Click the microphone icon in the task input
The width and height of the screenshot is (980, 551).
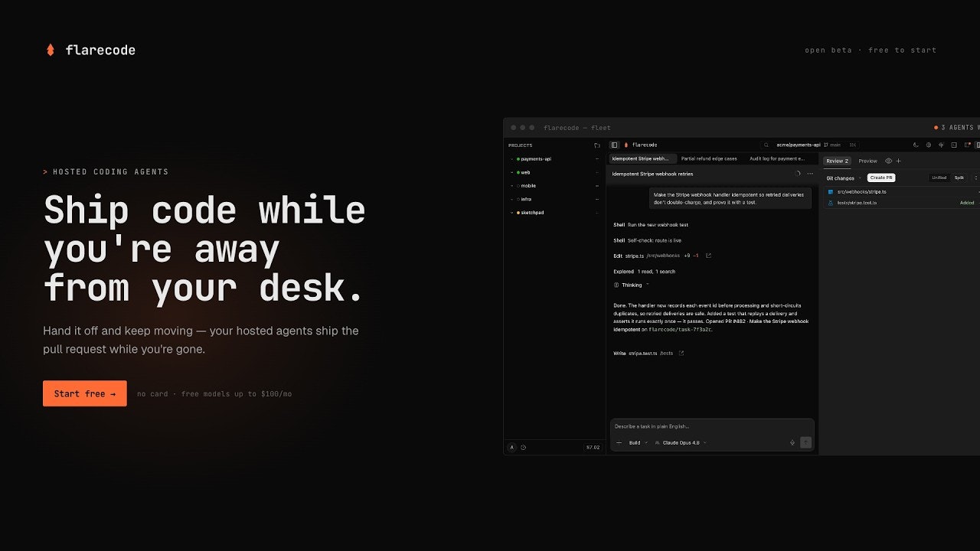(x=792, y=442)
